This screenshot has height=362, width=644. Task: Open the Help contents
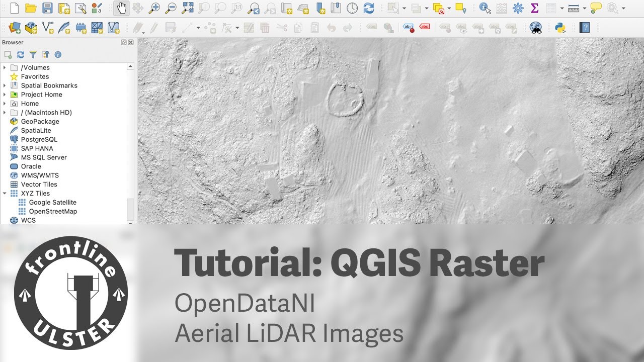pos(584,28)
